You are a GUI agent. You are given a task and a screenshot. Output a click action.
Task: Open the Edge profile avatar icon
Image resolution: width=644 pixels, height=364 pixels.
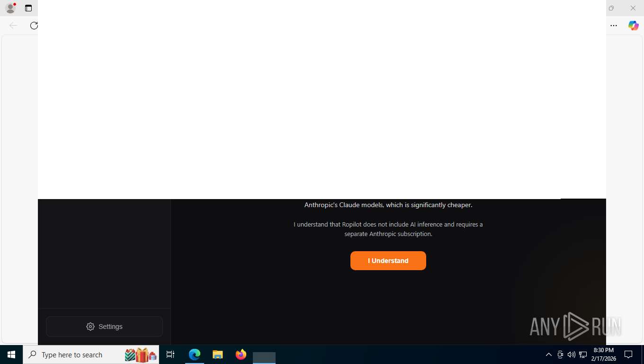(x=10, y=8)
